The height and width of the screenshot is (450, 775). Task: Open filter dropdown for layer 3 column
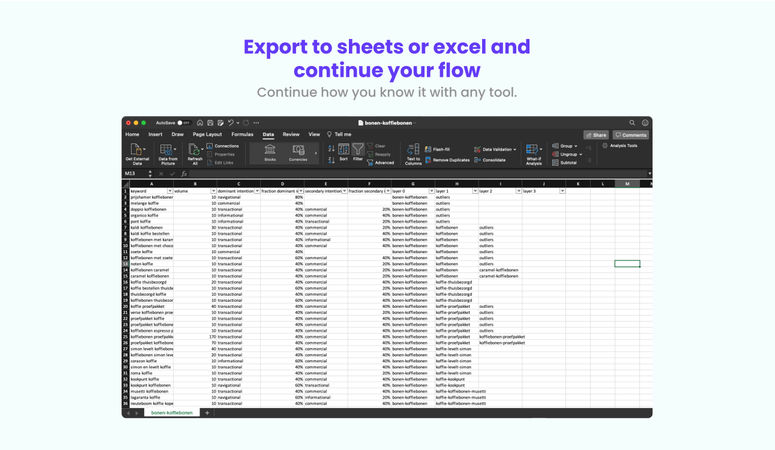[562, 191]
